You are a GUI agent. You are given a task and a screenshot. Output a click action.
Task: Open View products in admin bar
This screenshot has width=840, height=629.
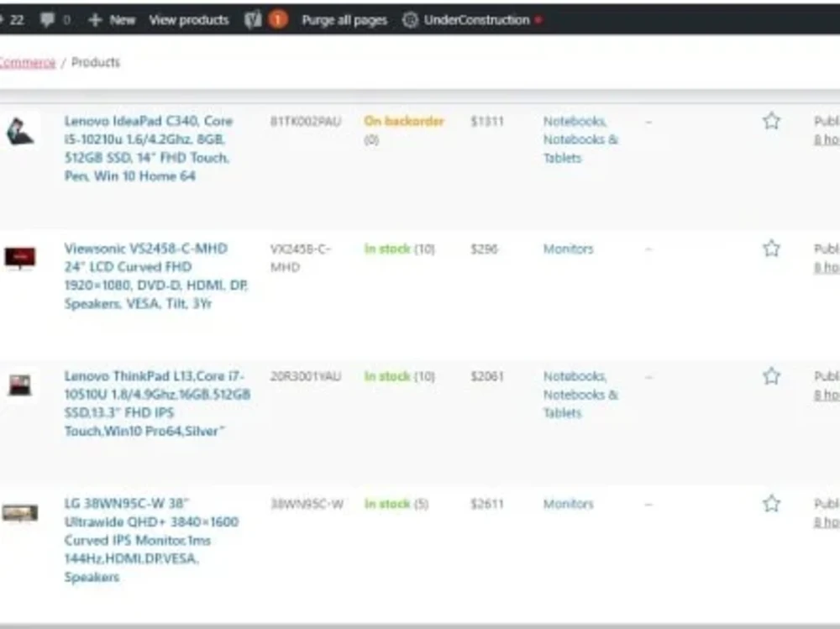pyautogui.click(x=188, y=20)
